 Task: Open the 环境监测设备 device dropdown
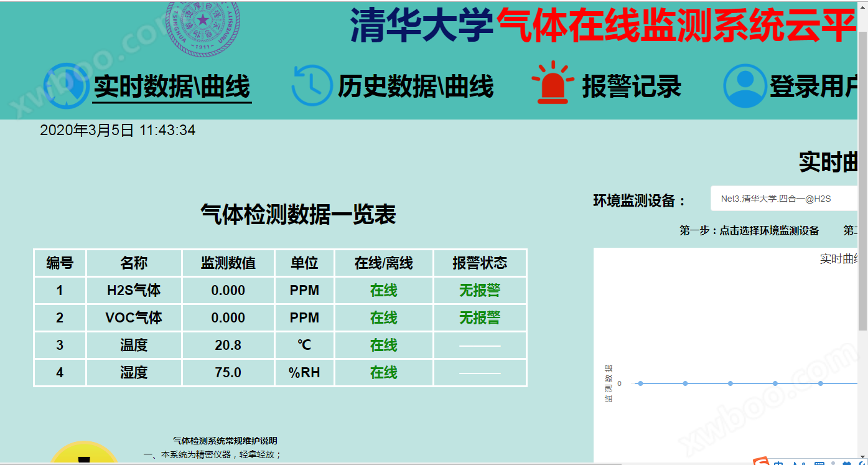tap(785, 199)
